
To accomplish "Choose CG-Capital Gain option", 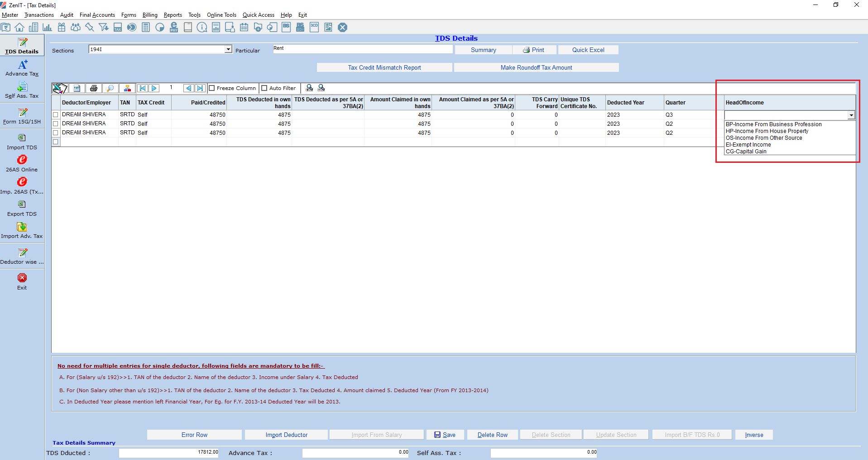I will tap(746, 152).
